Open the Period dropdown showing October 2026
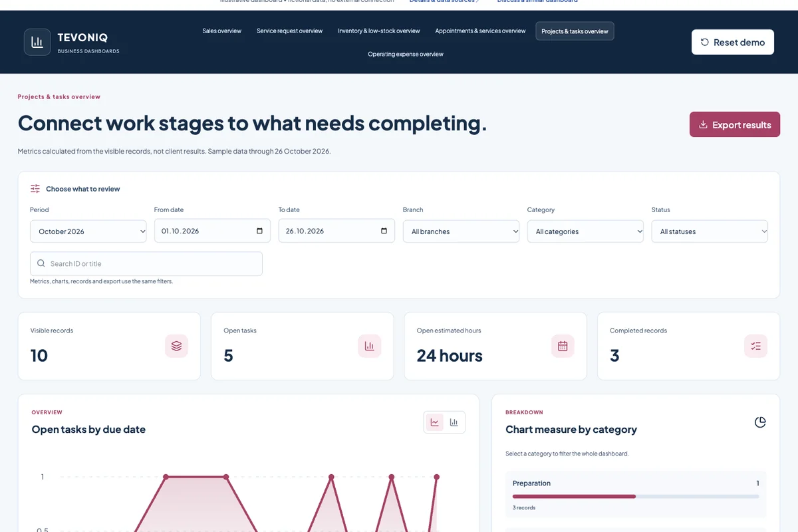 (x=88, y=231)
